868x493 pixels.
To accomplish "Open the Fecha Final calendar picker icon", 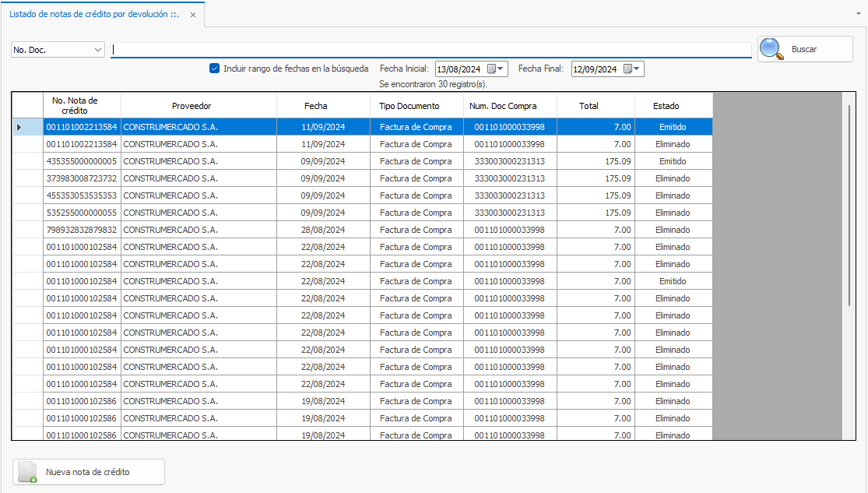I will pyautogui.click(x=627, y=69).
